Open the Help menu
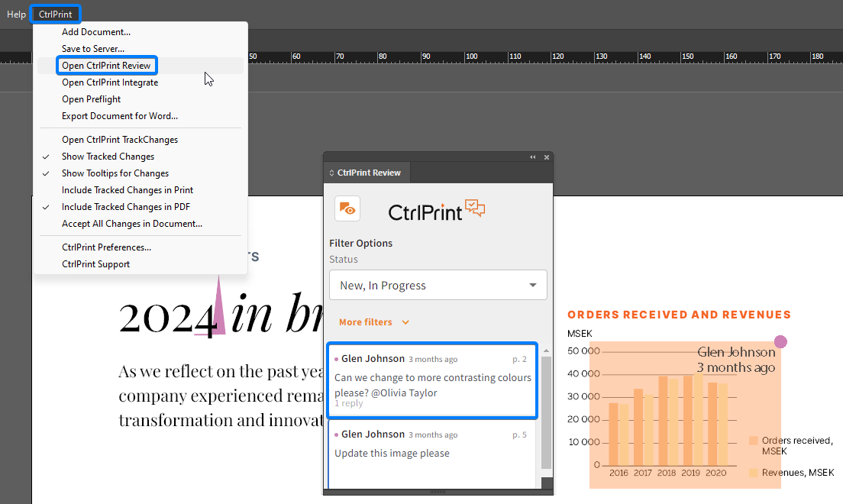Screen dimensions: 843x504 coord(16,15)
